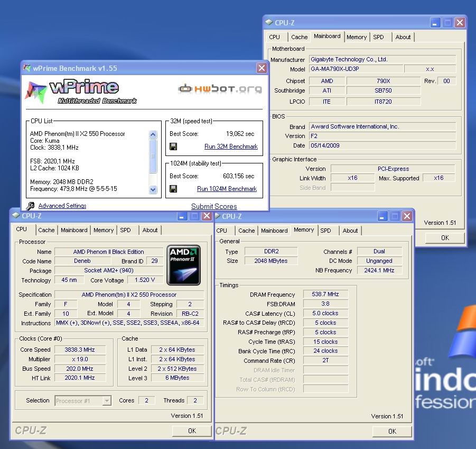The image size is (476, 449).
Task: Click Core Speed value 3838.3 MHz
Action: pos(80,350)
